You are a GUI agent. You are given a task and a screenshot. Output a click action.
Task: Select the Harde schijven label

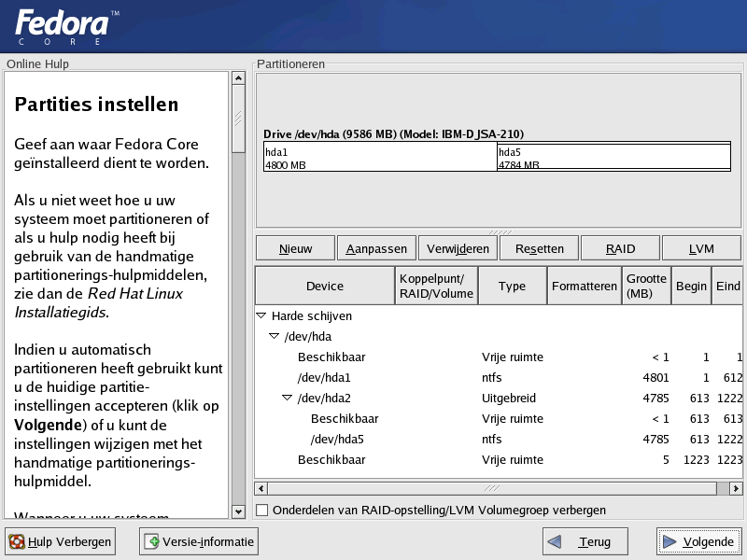point(312,316)
